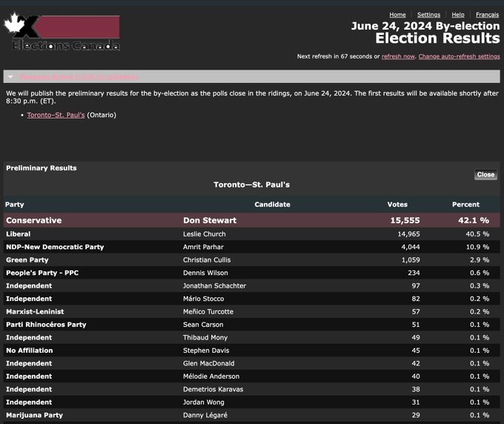Select candidate Amrit Parhar
Screen dimensions: 504x424
point(203,247)
